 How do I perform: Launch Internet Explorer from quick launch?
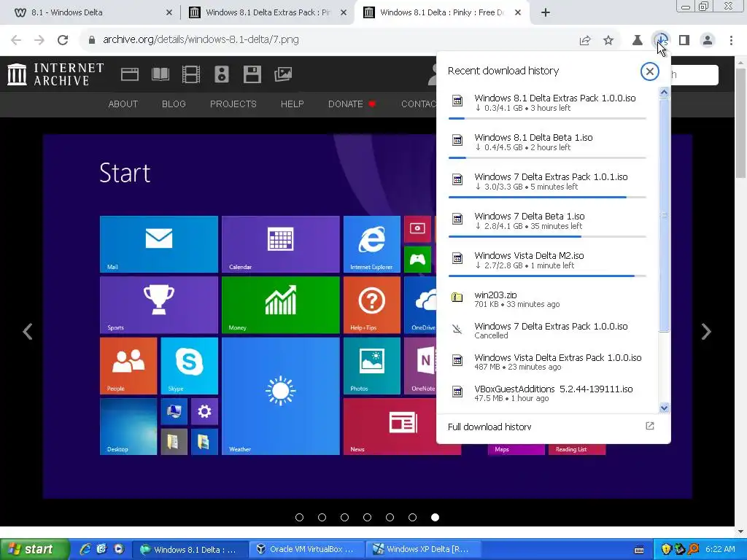[x=86, y=549]
